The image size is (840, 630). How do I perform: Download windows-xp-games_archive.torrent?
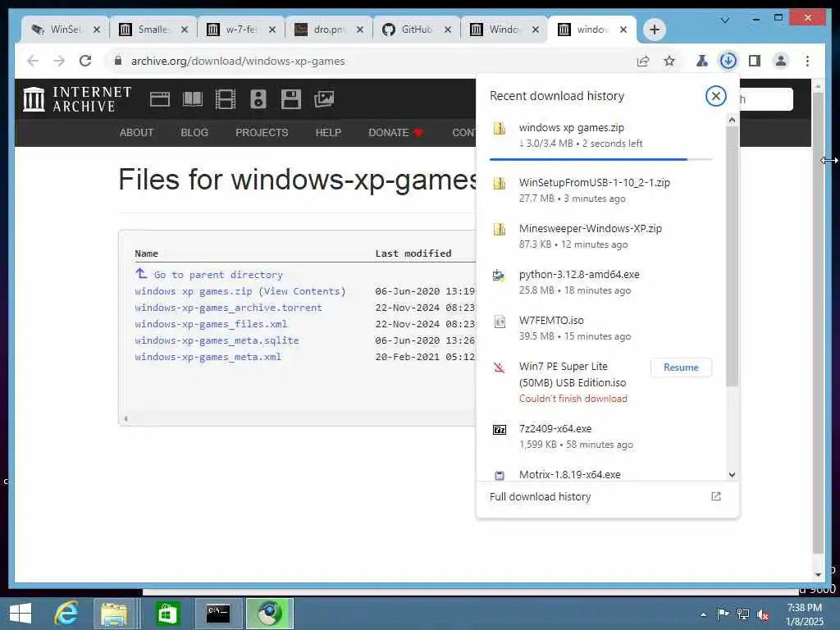(228, 308)
